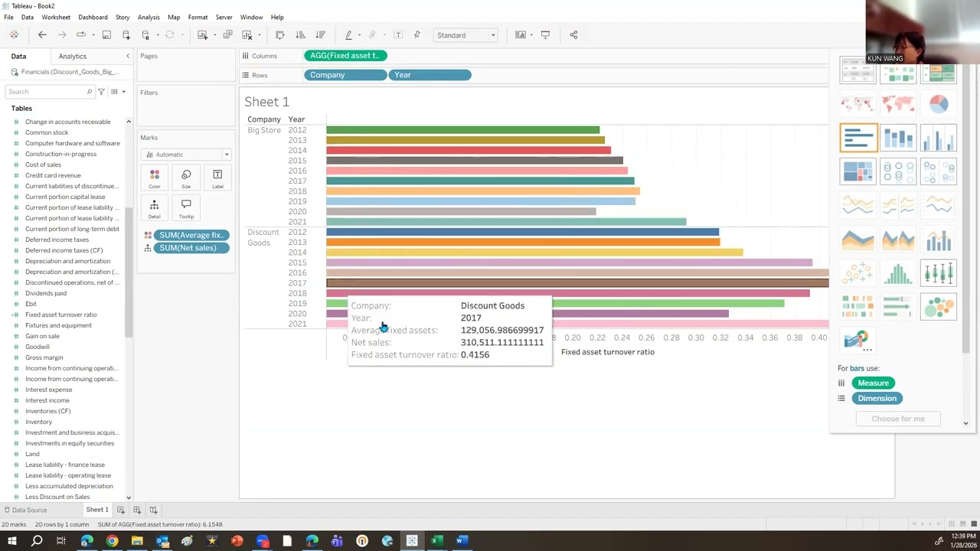This screenshot has width=980, height=551.
Task: Open the Show/Hide Cards toolbar icon
Action: coord(521,34)
